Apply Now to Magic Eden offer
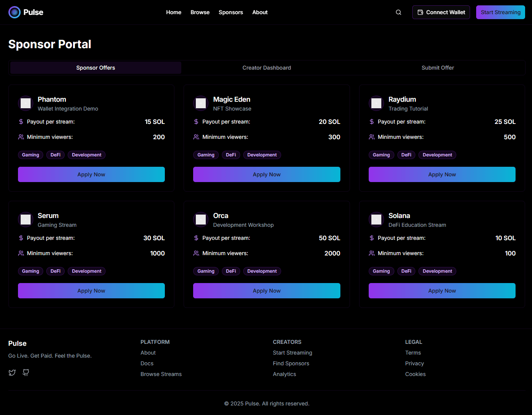 point(267,174)
